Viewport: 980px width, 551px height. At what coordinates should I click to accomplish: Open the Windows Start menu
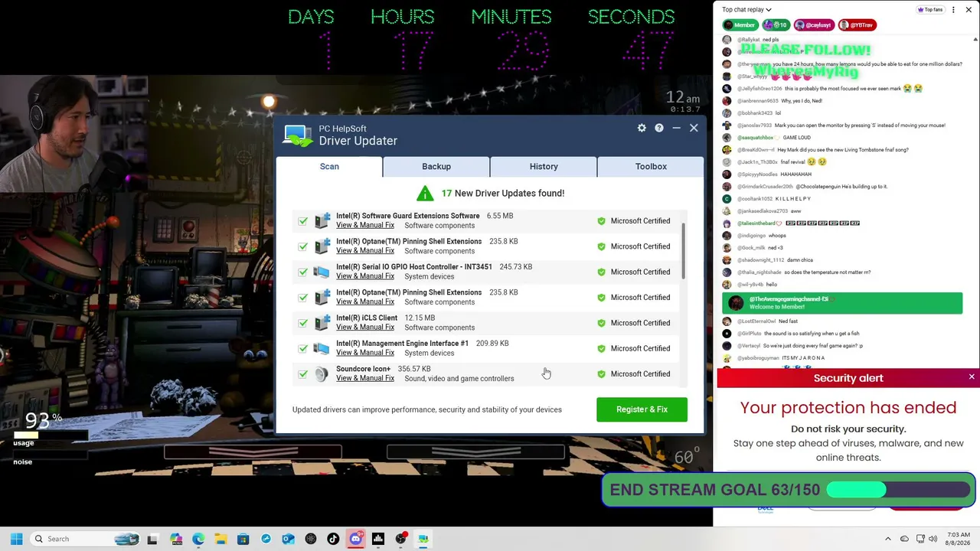tap(16, 539)
